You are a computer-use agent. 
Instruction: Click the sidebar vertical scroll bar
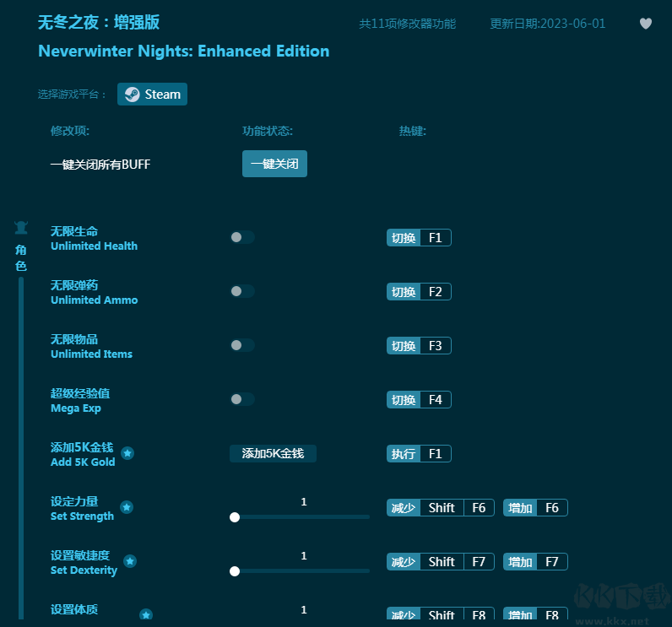tap(21, 448)
